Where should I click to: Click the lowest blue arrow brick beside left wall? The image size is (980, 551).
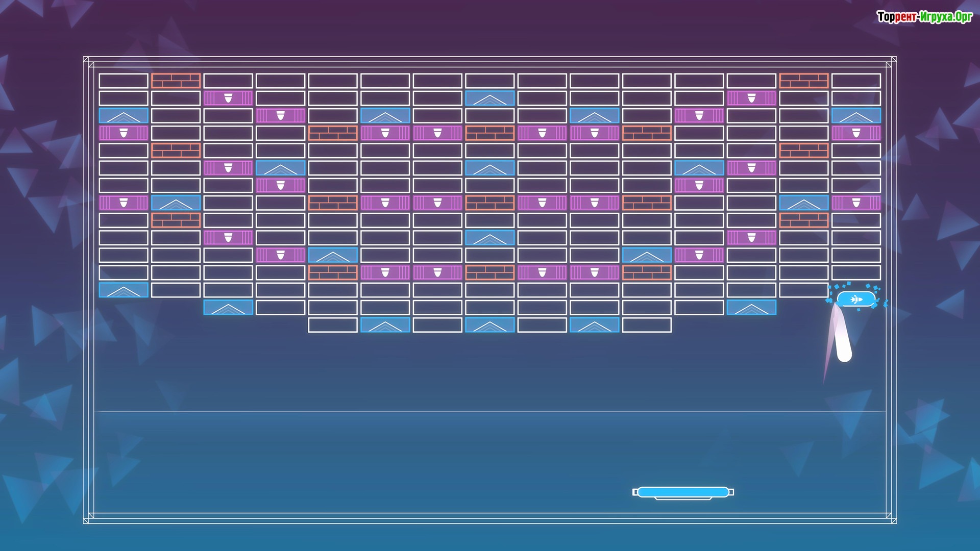point(124,290)
